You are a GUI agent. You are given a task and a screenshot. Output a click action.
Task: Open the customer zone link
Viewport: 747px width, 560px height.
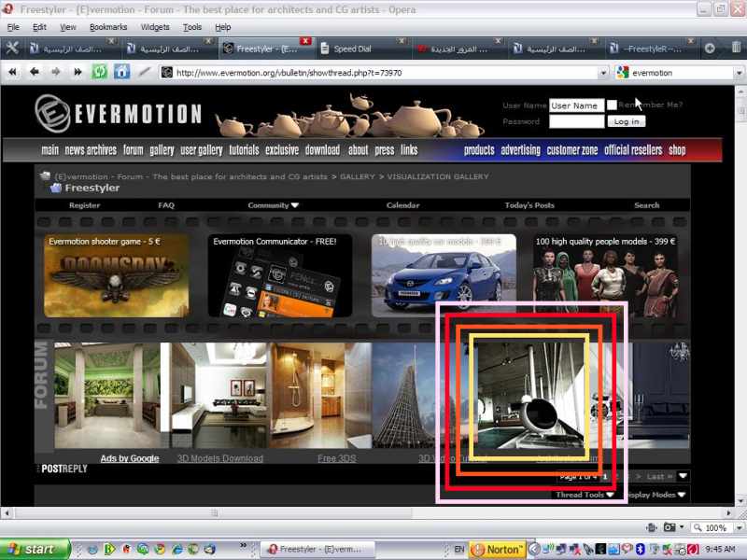(x=572, y=150)
